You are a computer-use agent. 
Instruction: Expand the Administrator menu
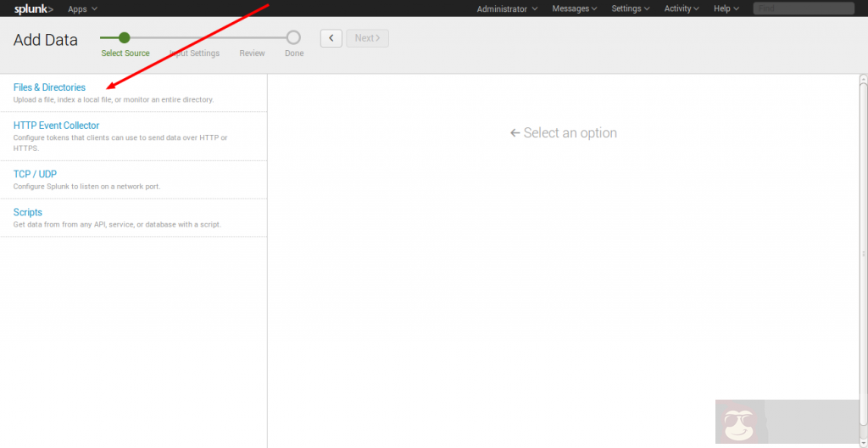point(507,8)
